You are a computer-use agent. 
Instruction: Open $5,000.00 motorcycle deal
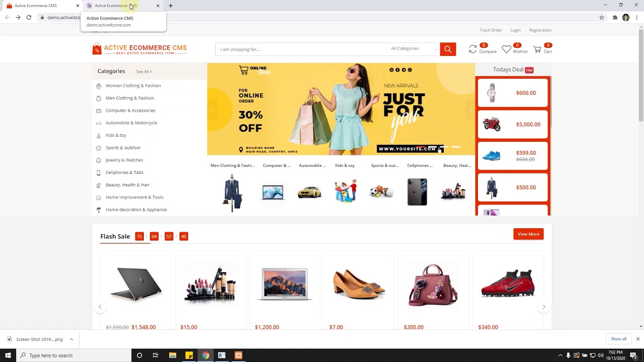pos(513,125)
